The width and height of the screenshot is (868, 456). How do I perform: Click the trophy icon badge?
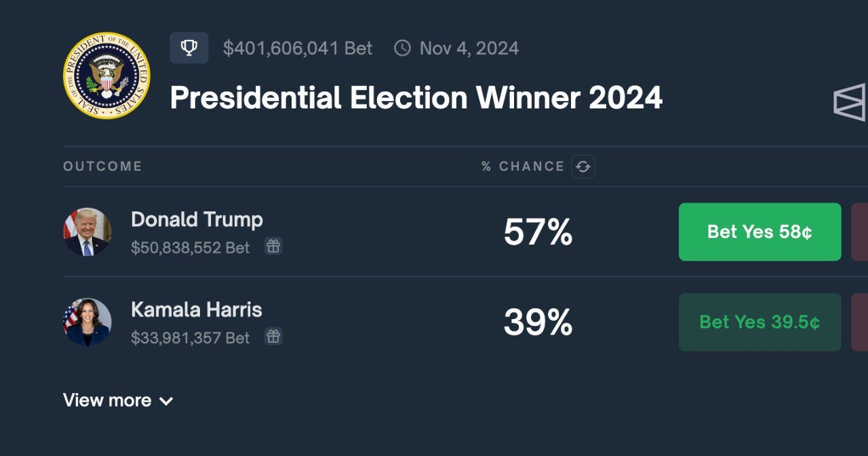(189, 48)
